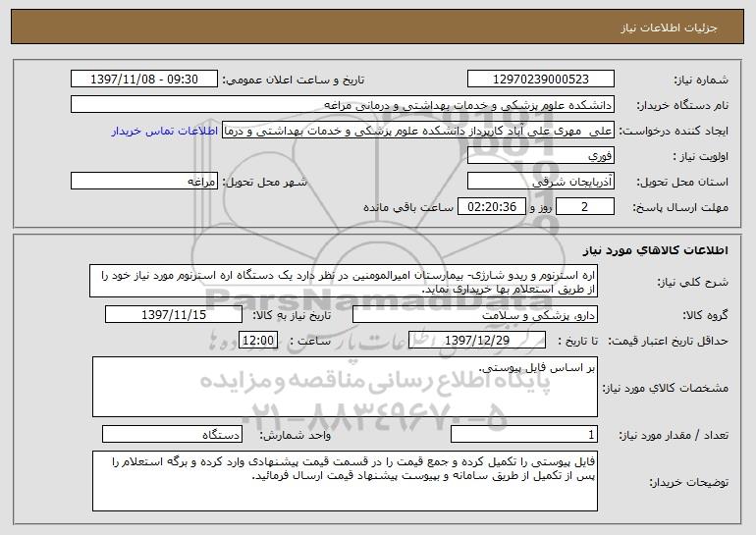The height and width of the screenshot is (535, 756).
Task: Click the تاریخ و ساعت اعلان عمومی label
Action: [x=294, y=80]
